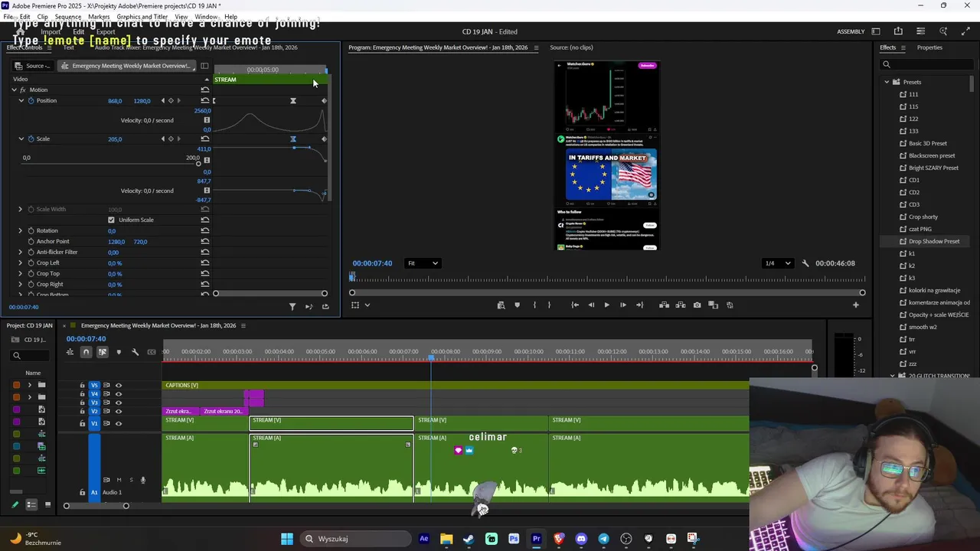Click Mark In in Program monitor

point(534,305)
